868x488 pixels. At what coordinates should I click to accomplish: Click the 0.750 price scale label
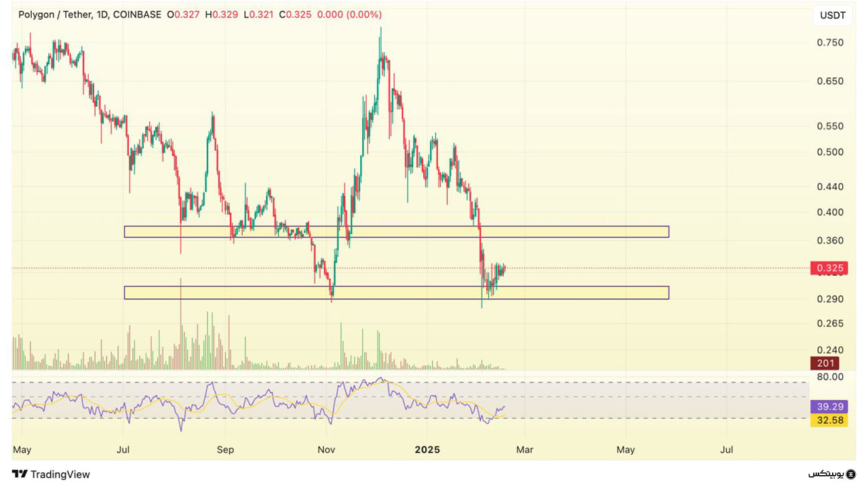point(830,43)
